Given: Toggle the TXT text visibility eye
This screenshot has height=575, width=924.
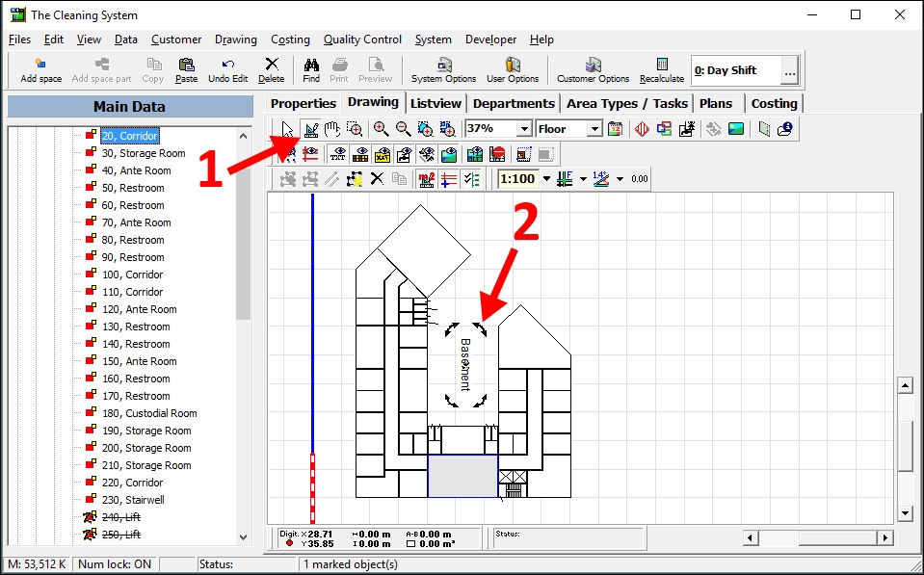Looking at the screenshot, I should click(338, 154).
